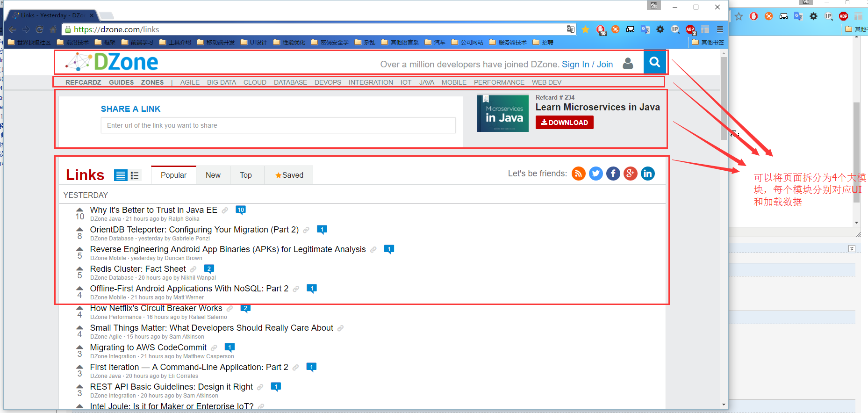The height and width of the screenshot is (413, 868).
Task: Open comments bubble for Java EE article
Action: pyautogui.click(x=241, y=210)
